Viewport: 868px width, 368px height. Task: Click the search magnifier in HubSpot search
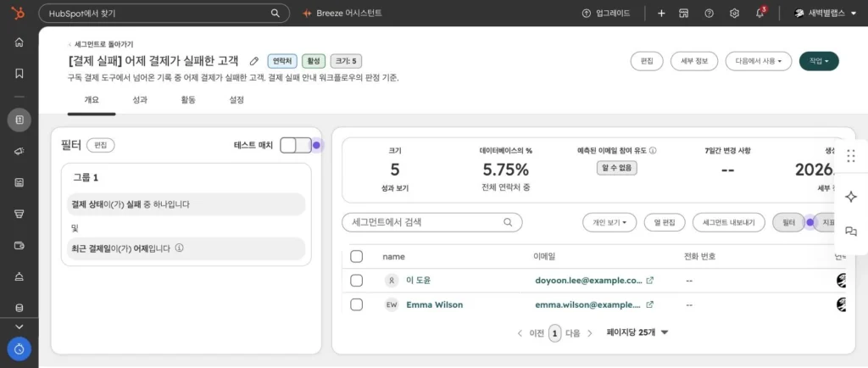(x=275, y=14)
